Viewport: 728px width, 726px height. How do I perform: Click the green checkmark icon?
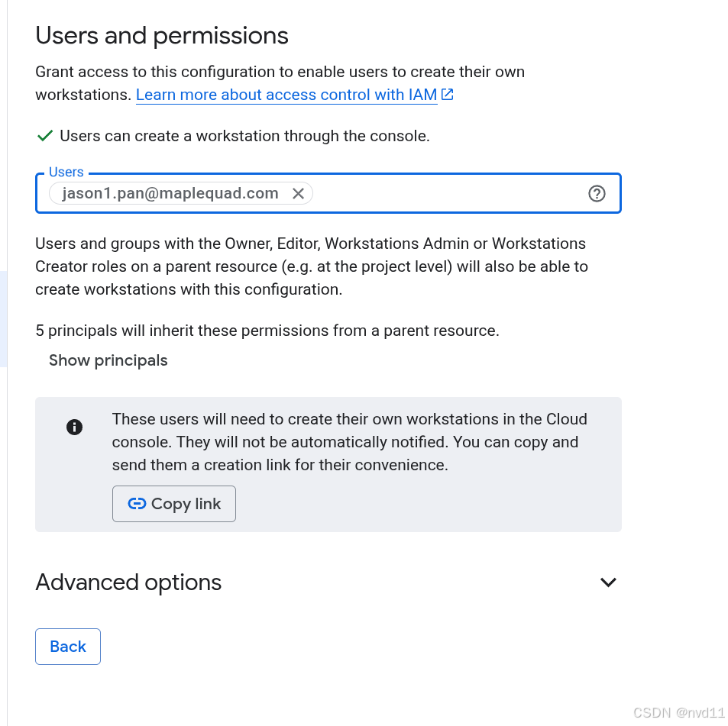[45, 136]
